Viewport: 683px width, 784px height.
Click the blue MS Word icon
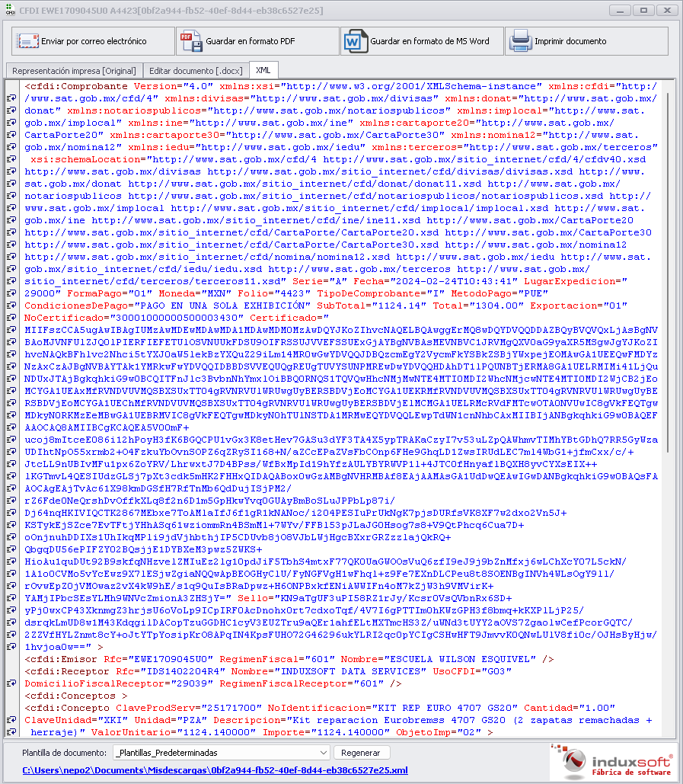point(353,41)
